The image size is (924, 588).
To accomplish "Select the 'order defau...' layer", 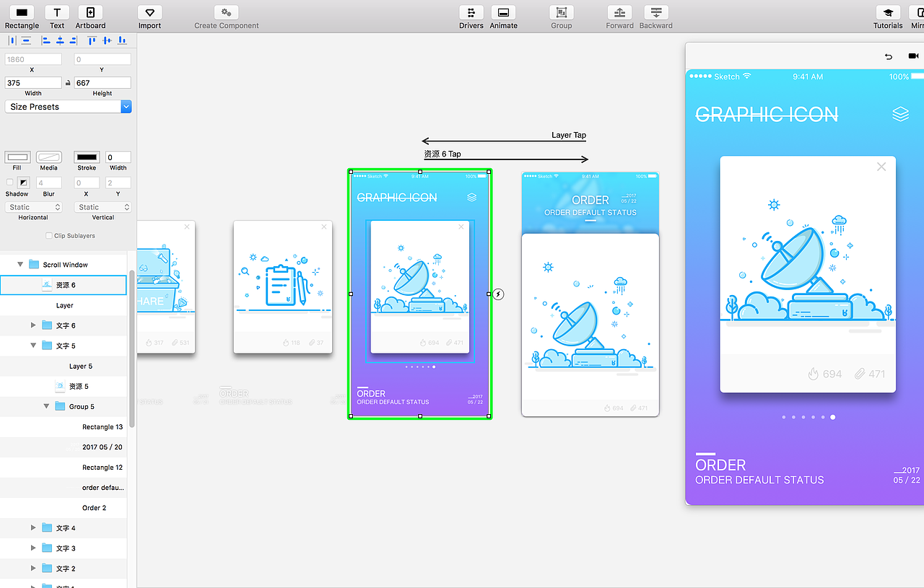I will click(x=64, y=487).
